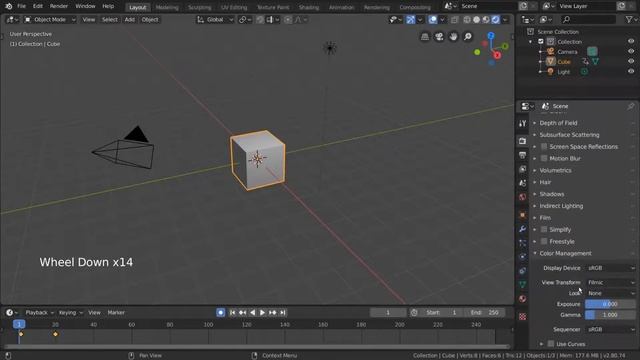
Task: Open the File menu
Action: tap(21, 6)
